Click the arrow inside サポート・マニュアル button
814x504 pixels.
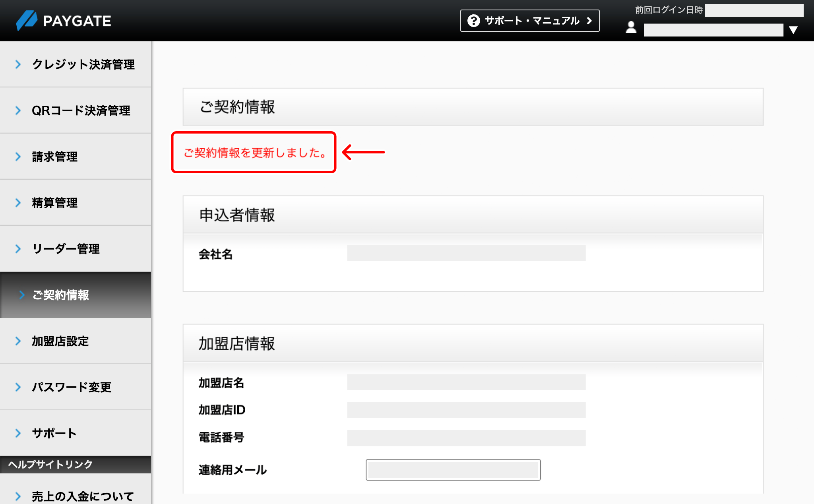click(x=589, y=21)
